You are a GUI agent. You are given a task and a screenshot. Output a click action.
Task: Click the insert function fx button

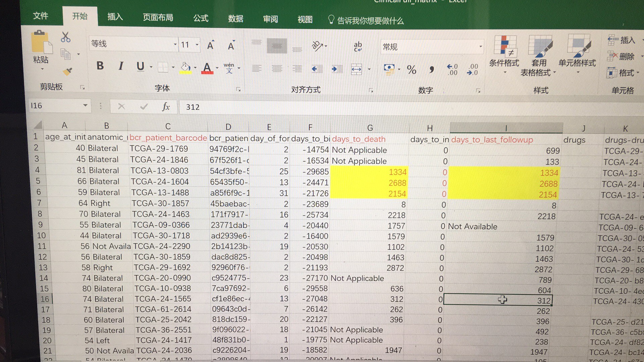point(166,107)
